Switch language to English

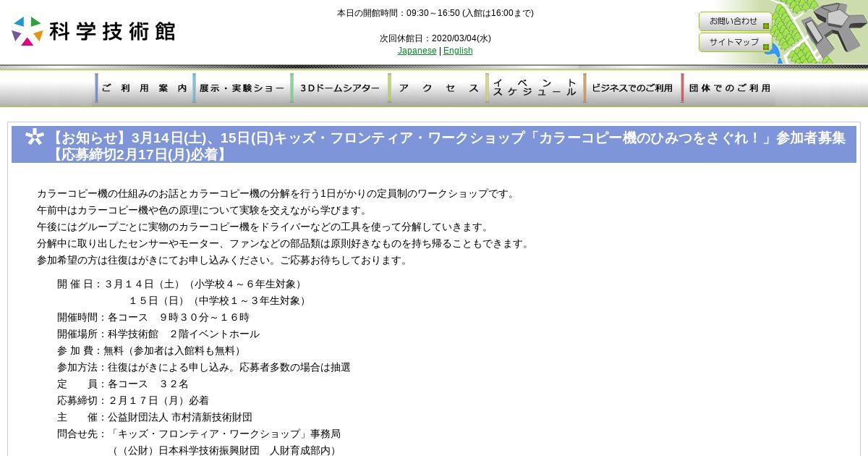pos(458,51)
